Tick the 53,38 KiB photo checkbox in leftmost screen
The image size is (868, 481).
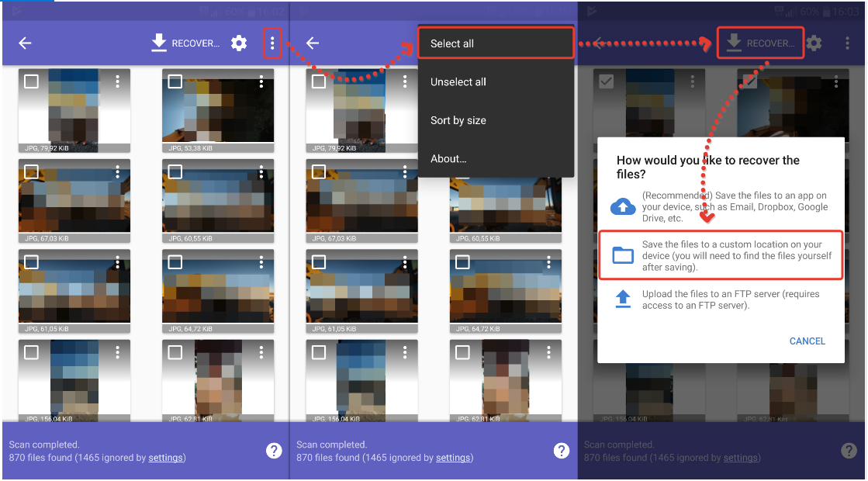click(x=175, y=81)
